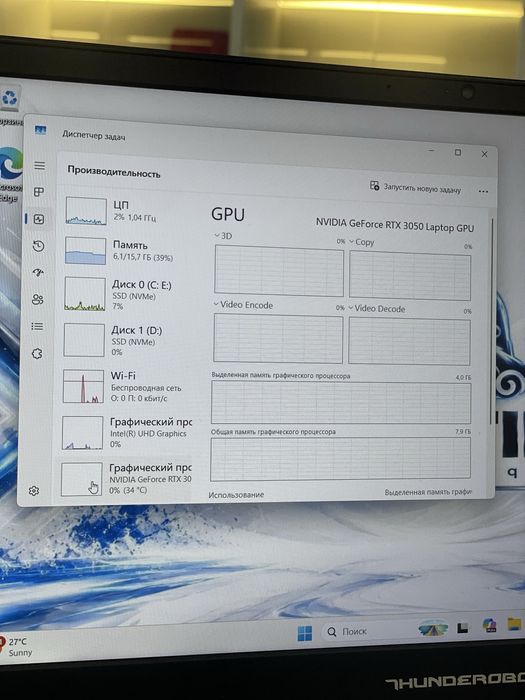This screenshot has height=700, width=525.
Task: Click the shared GPU memory graph
Action: click(x=340, y=458)
